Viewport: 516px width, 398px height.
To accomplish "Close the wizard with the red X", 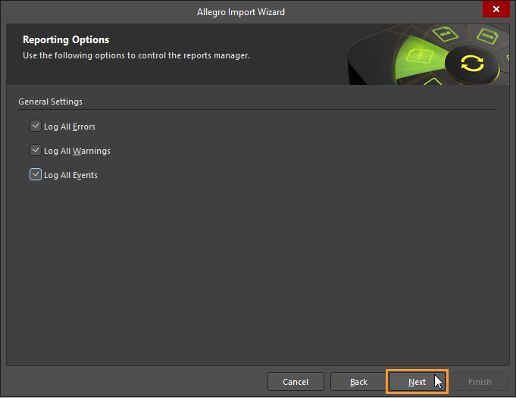I will (x=496, y=9).
